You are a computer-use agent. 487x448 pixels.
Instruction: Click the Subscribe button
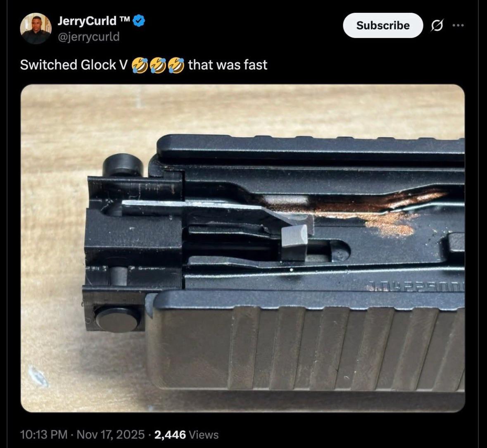tap(383, 26)
